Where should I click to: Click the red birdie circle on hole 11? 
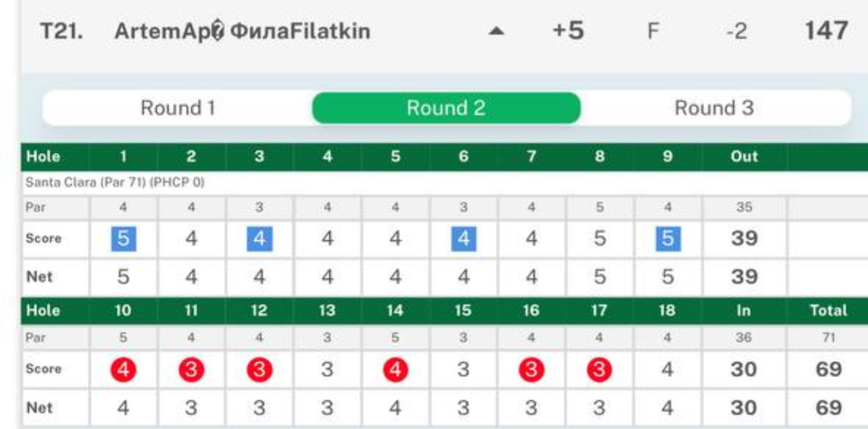[191, 369]
